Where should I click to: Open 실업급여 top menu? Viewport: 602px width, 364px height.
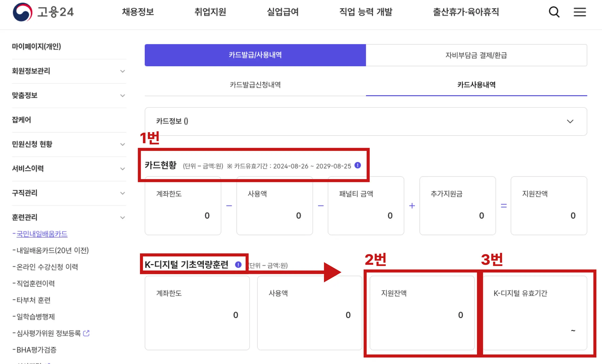coord(282,12)
